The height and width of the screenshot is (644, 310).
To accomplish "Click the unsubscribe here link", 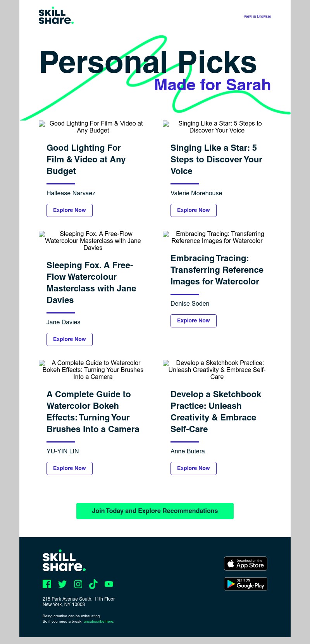I will point(99,622).
